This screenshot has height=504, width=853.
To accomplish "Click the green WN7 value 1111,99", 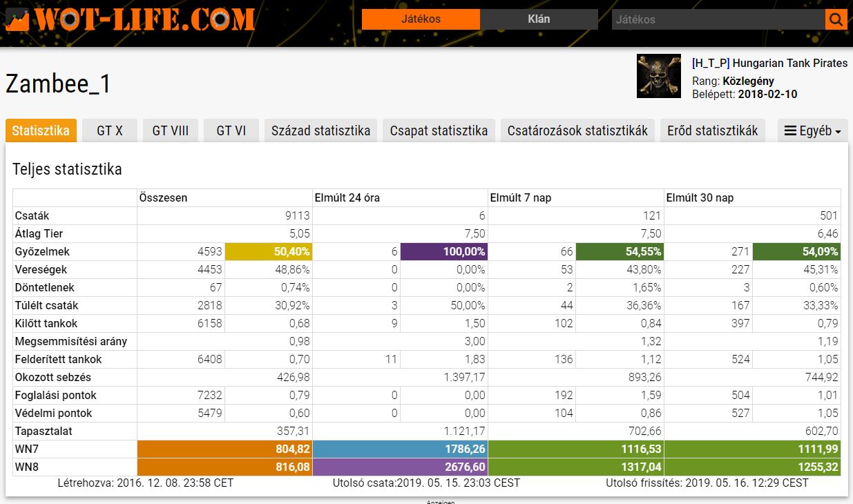I will click(x=752, y=449).
